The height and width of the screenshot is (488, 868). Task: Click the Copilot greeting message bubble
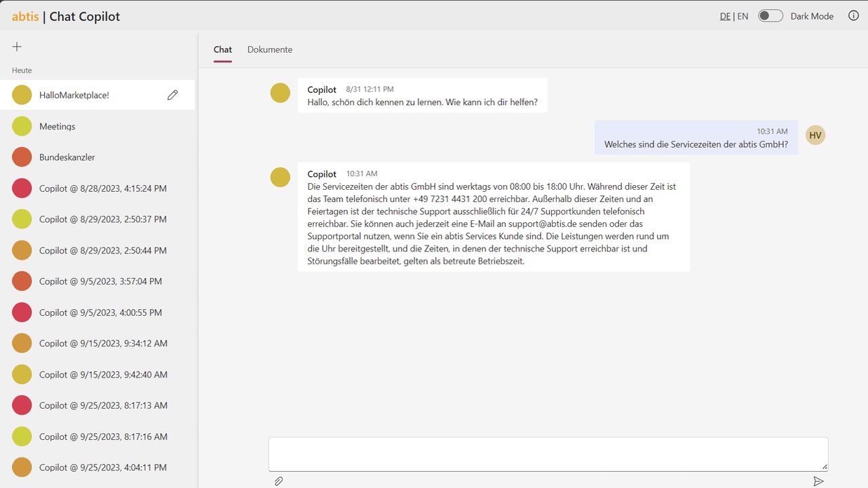click(422, 96)
